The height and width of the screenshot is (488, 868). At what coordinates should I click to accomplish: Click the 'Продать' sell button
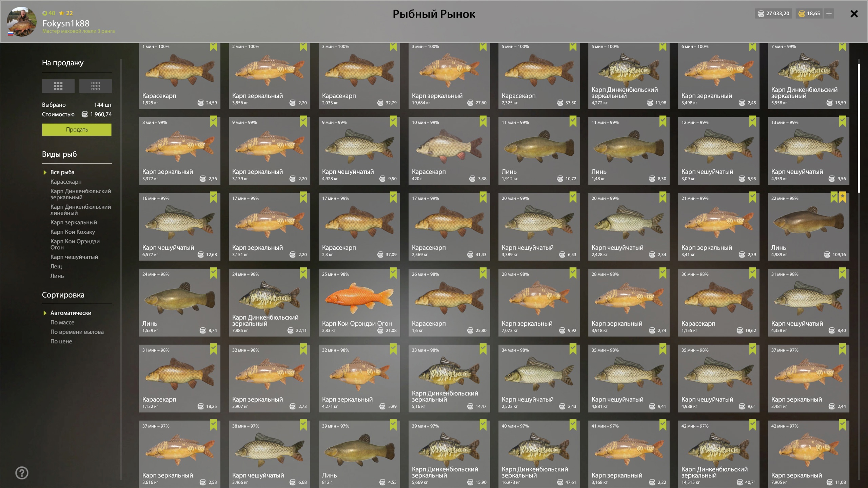click(77, 129)
